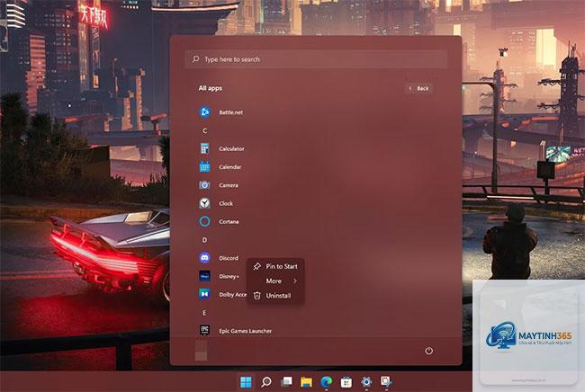Open the Calendar app icon
The width and height of the screenshot is (585, 392).
coord(204,166)
